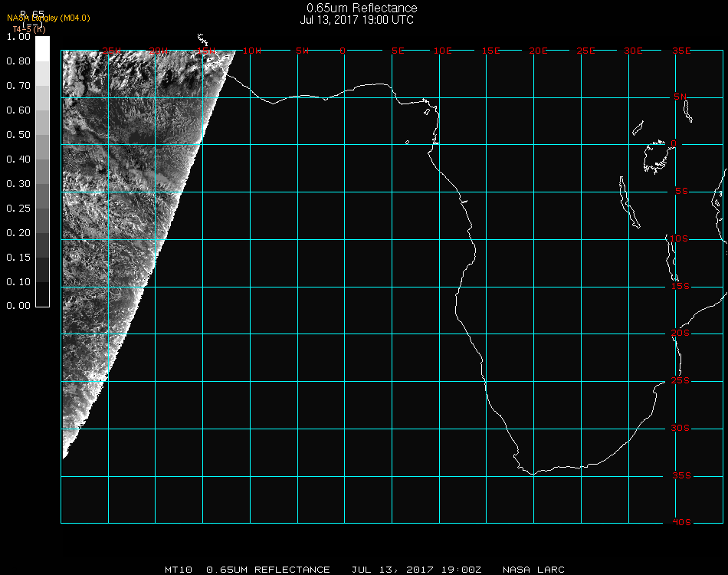
Task: Click the 5N latitude label
Action: point(680,97)
